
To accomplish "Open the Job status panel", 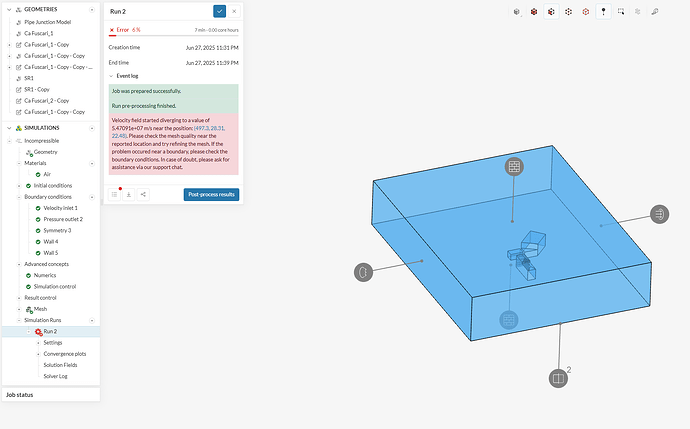I will click(51, 395).
